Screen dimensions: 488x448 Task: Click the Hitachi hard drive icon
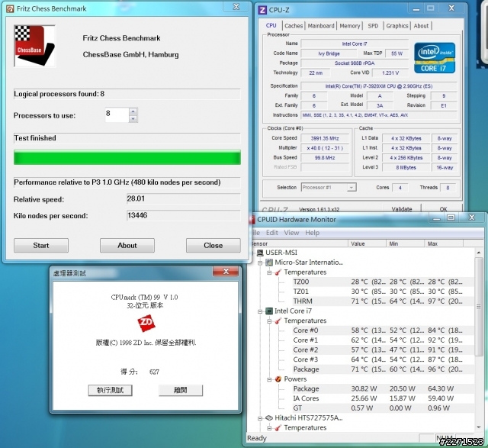pos(269,417)
